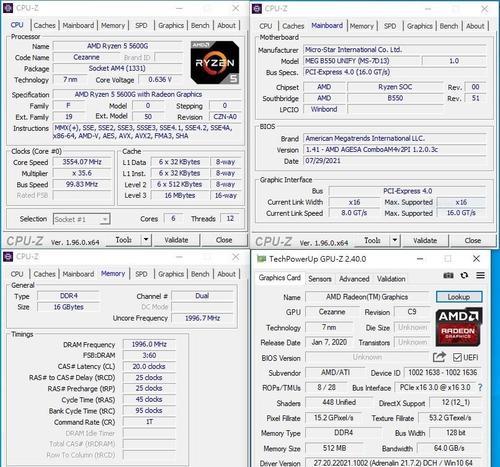The width and height of the screenshot is (500, 467).
Task: Click the Cezanne code name field
Action: pyautogui.click(x=86, y=57)
